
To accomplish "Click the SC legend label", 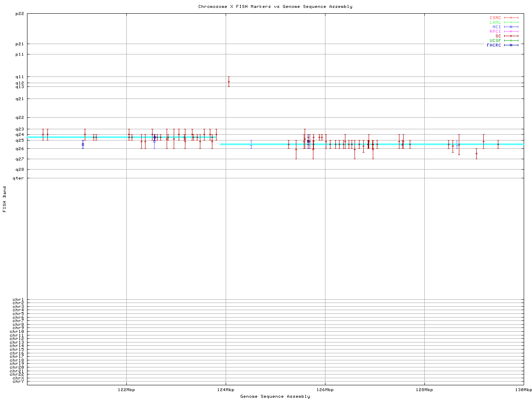I will 498,36.
